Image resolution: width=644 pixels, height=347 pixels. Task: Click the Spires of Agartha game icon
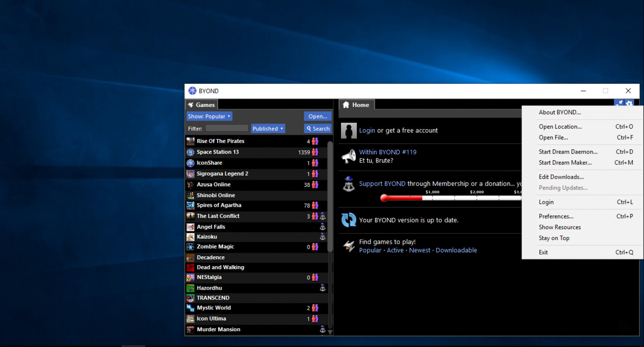(191, 205)
